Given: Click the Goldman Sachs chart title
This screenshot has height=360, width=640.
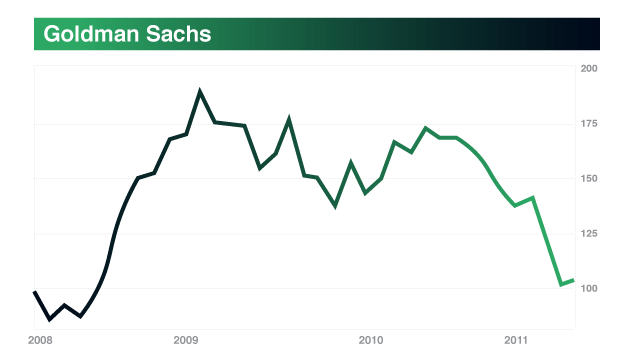Looking at the screenshot, I should coord(127,34).
